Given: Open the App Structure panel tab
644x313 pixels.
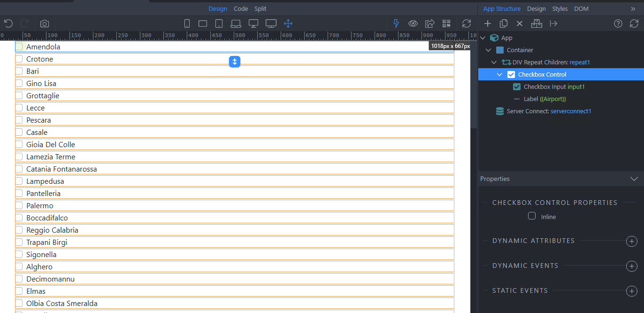Looking at the screenshot, I should [502, 9].
